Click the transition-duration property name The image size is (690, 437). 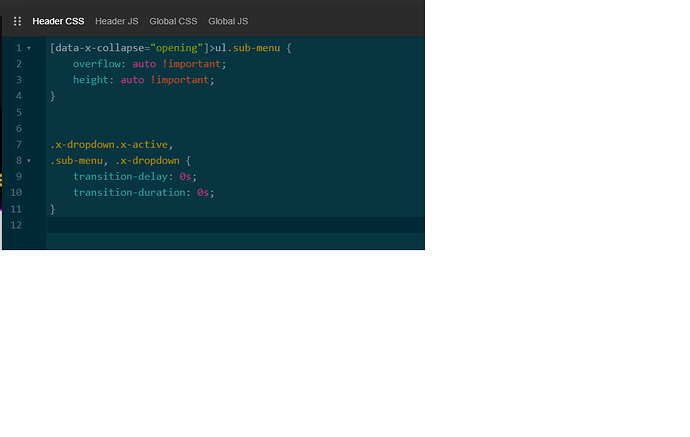click(131, 192)
